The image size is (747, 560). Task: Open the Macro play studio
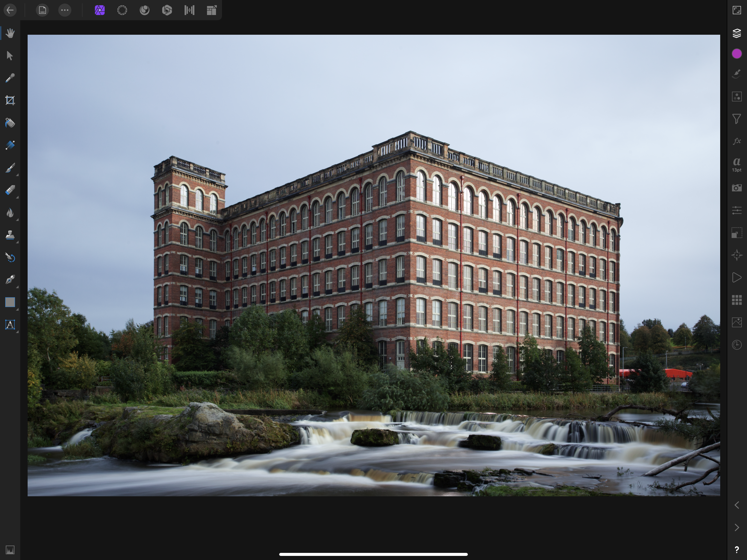(737, 278)
